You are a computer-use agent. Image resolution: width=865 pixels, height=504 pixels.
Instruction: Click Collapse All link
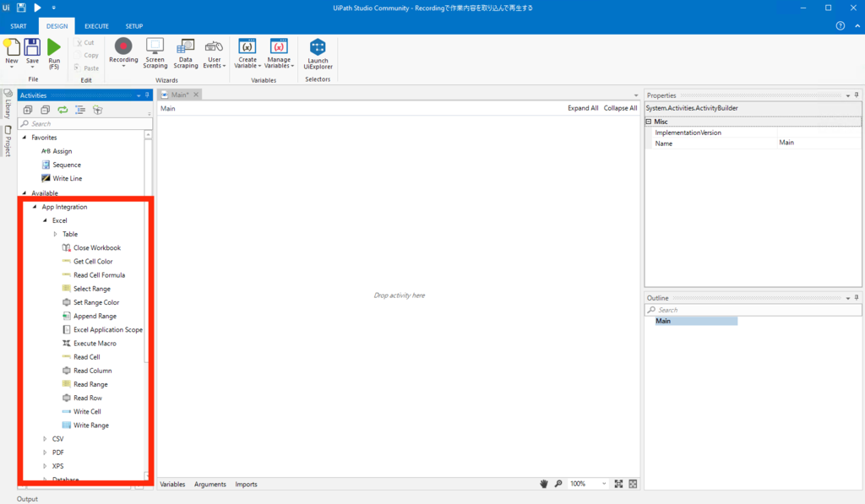coord(620,108)
